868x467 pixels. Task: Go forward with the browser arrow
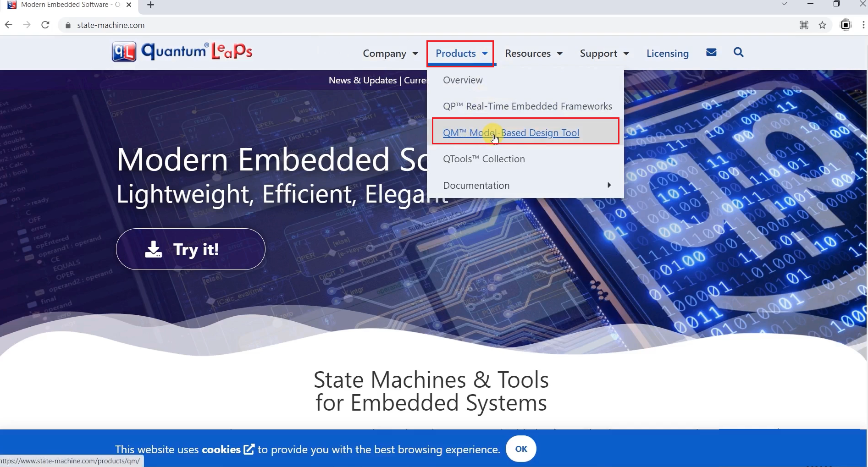(x=27, y=25)
